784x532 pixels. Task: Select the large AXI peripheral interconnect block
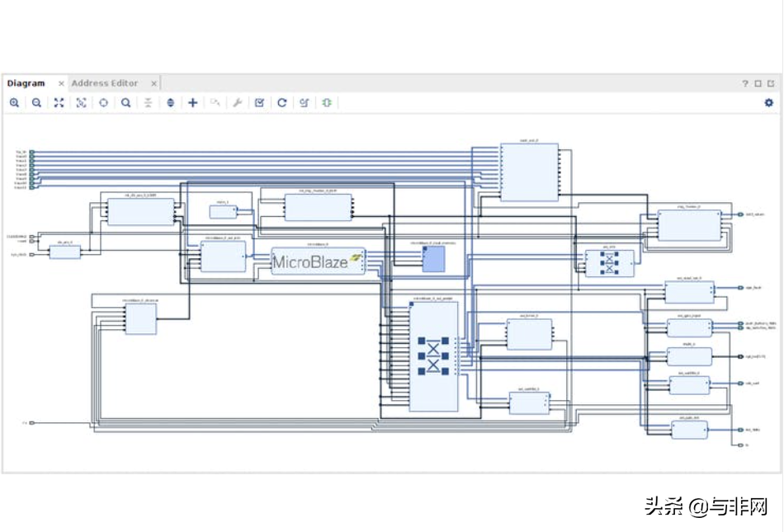[433, 356]
